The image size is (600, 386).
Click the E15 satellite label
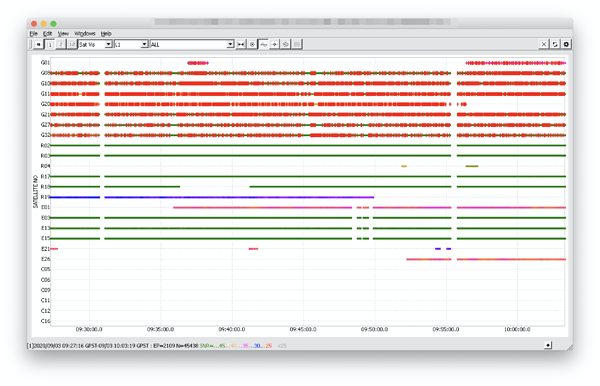(x=45, y=238)
